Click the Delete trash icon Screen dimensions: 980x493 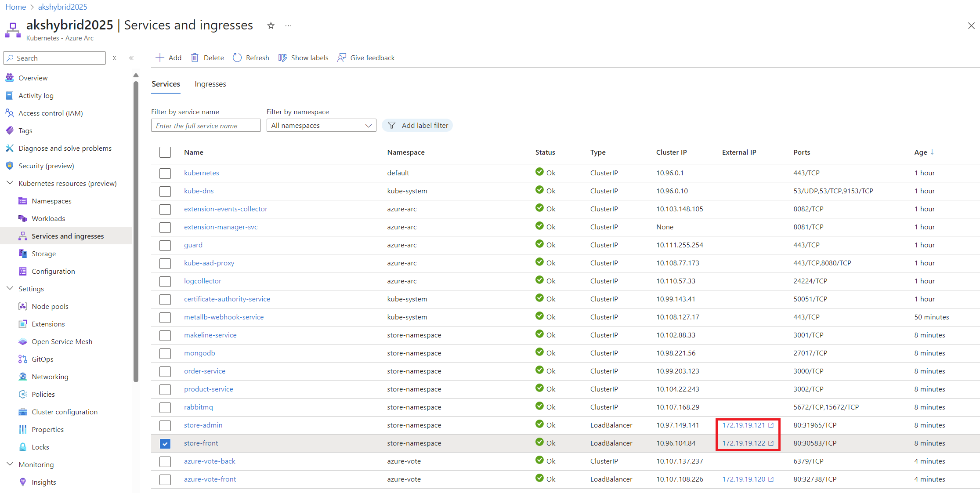(x=195, y=58)
